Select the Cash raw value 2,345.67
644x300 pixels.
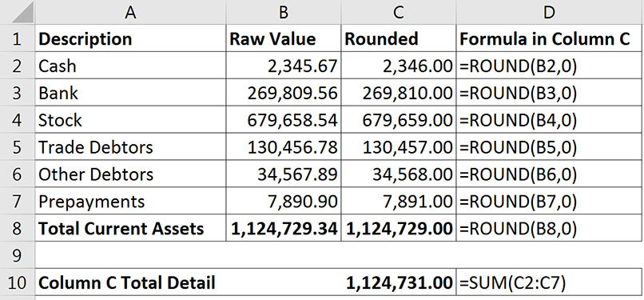click(284, 66)
